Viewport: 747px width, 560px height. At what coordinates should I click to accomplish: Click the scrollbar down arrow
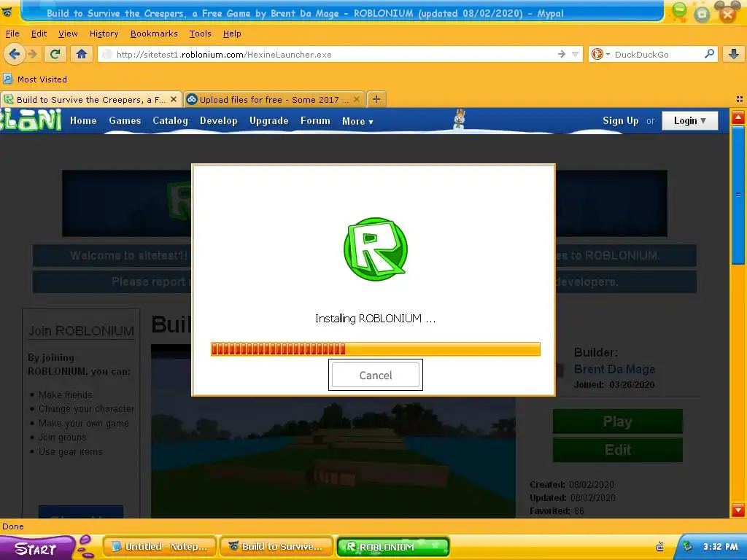[738, 510]
